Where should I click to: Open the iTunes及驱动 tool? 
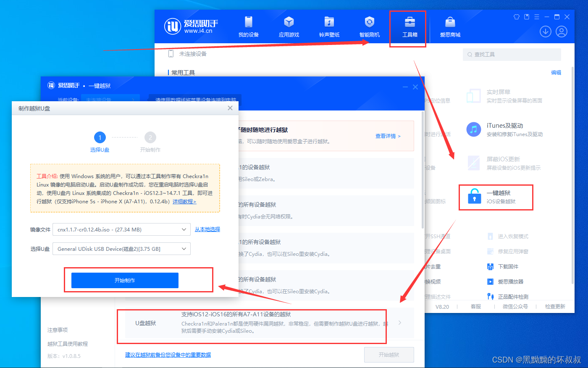pyautogui.click(x=504, y=130)
